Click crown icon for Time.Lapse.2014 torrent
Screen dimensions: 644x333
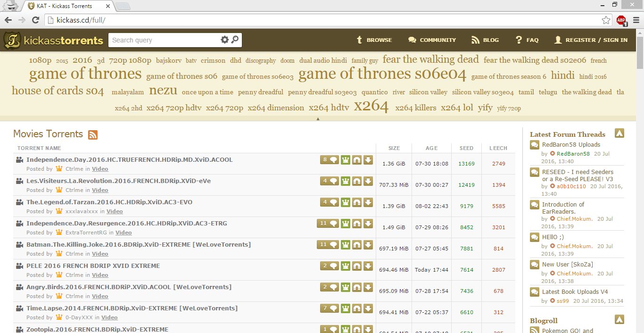[346, 308]
